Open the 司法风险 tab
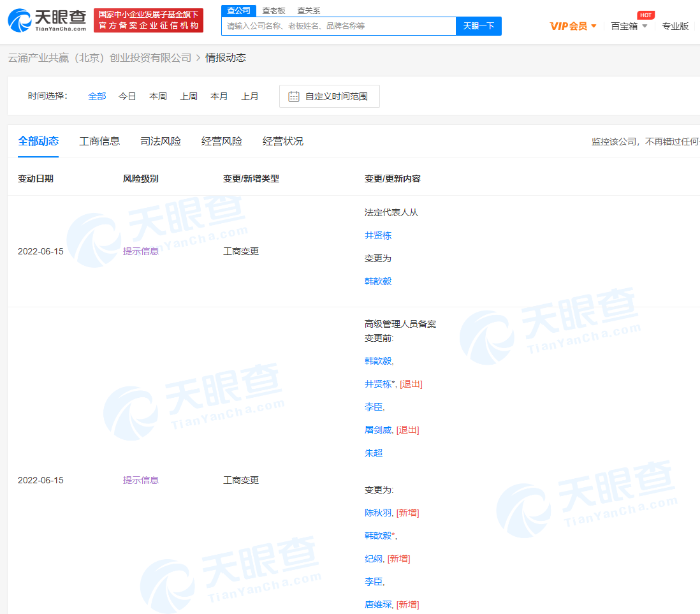 click(x=161, y=141)
